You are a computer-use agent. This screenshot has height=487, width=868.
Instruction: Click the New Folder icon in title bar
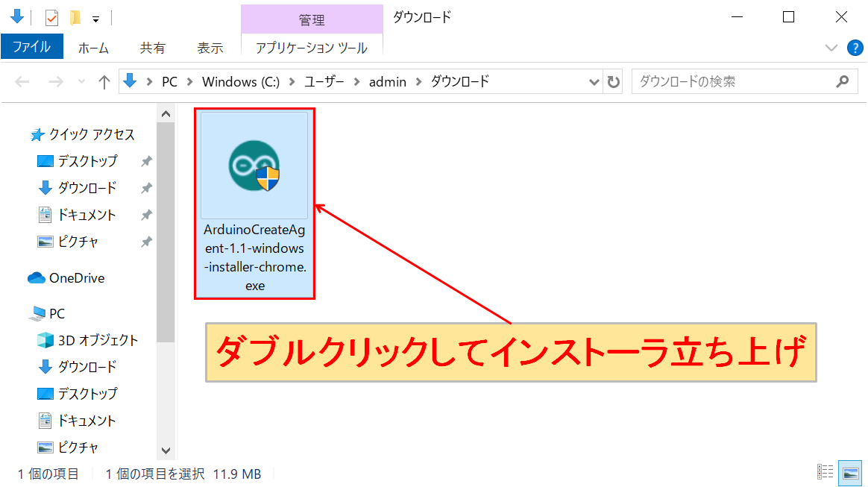click(x=75, y=17)
